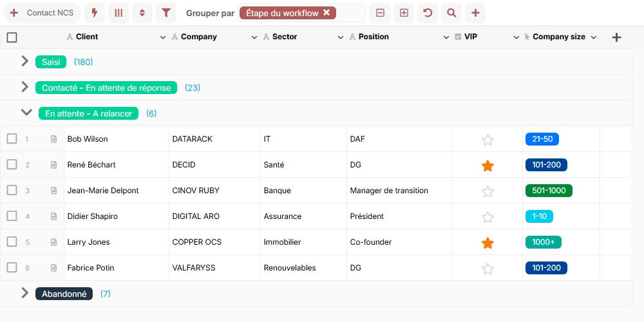644x322 pixels.
Task: Collapse all groups with minus icon
Action: click(x=380, y=13)
